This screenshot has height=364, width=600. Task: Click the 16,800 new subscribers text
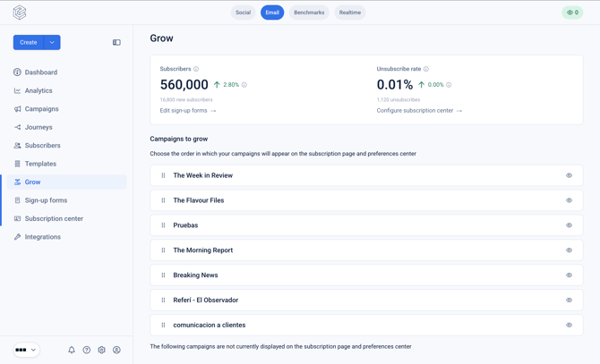[186, 99]
